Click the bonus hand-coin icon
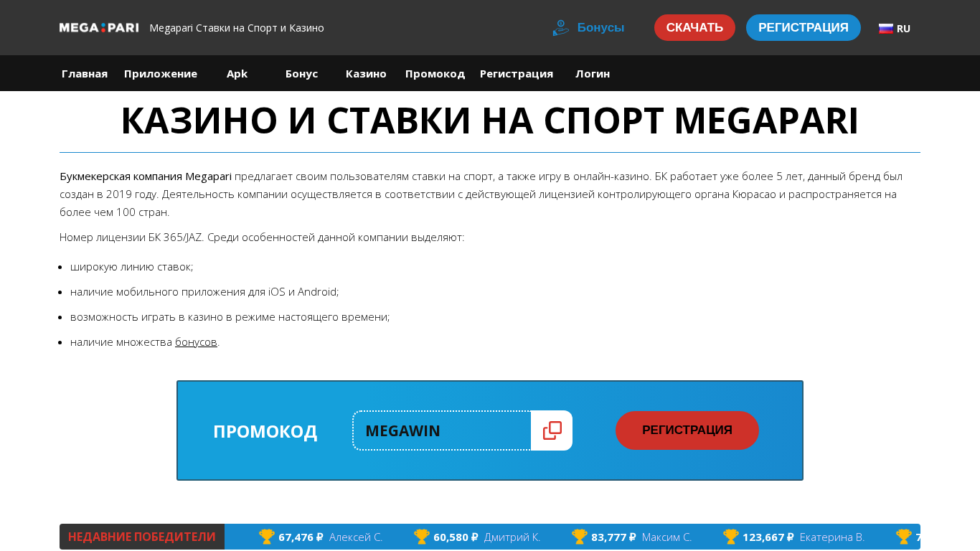 point(560,28)
